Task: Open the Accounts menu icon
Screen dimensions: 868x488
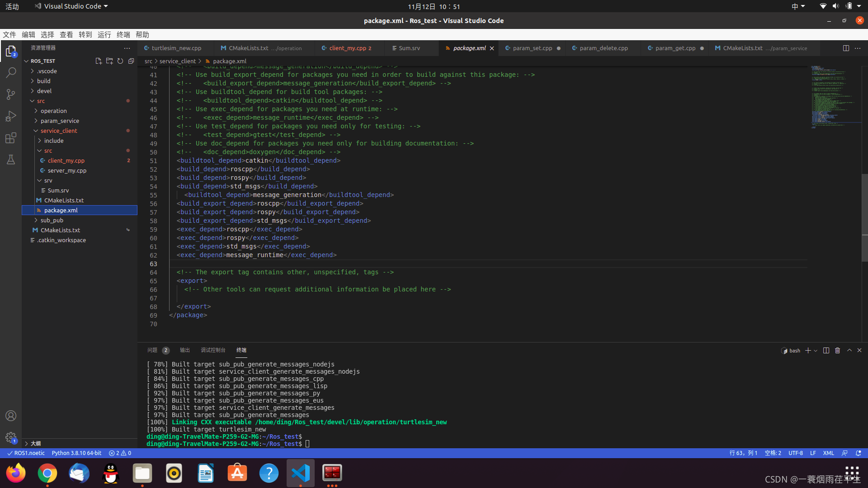Action: pos(11,416)
